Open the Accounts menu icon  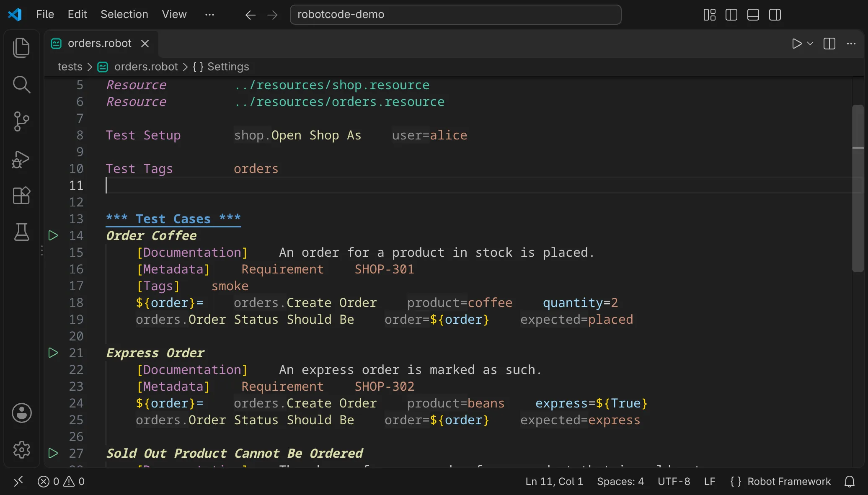(21, 413)
